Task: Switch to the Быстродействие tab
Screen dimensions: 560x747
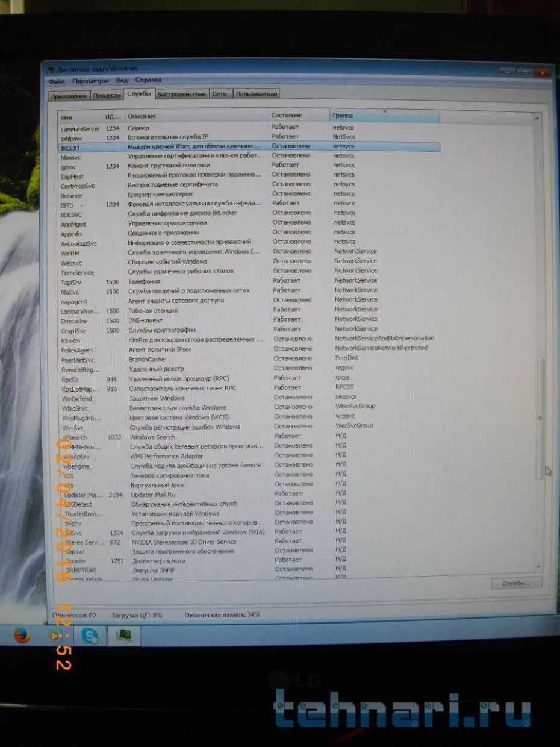Action: click(182, 94)
